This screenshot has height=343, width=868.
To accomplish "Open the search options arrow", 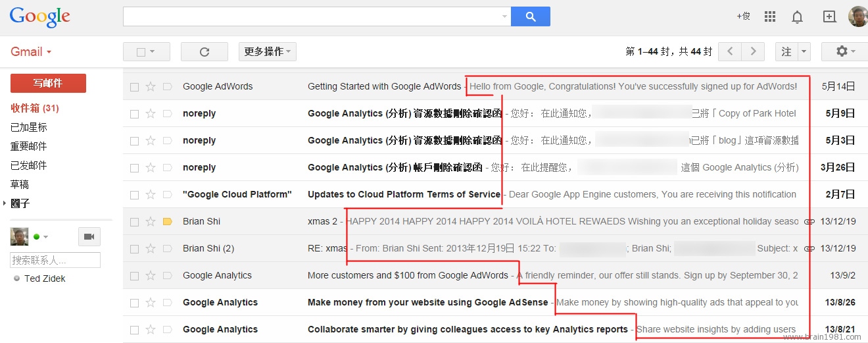I will [x=504, y=16].
